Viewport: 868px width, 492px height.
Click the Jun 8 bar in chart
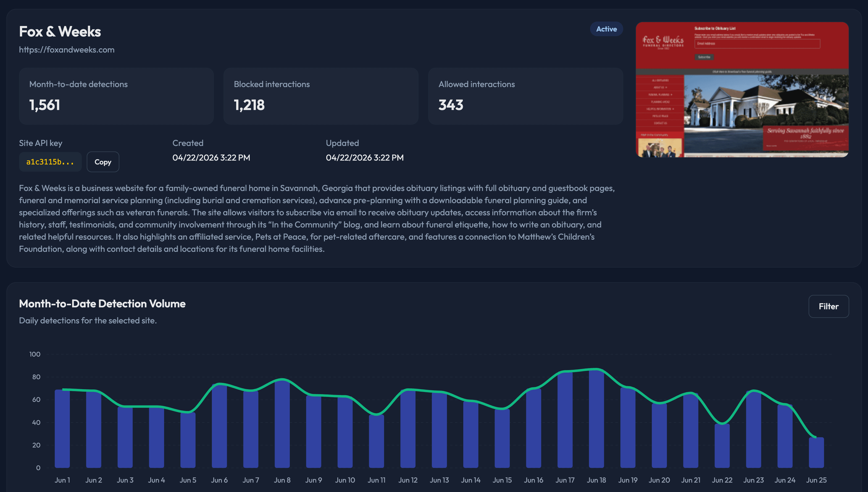tap(282, 423)
